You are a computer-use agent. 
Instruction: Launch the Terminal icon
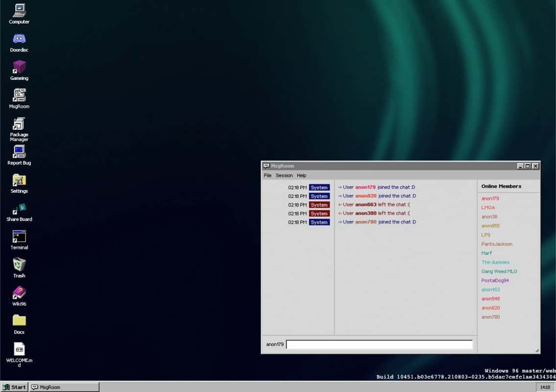point(19,237)
